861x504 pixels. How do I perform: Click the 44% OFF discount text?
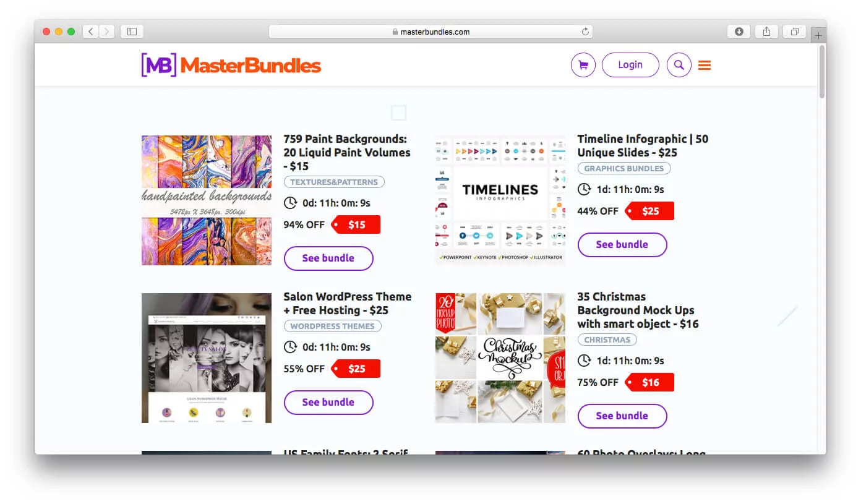[x=598, y=211]
